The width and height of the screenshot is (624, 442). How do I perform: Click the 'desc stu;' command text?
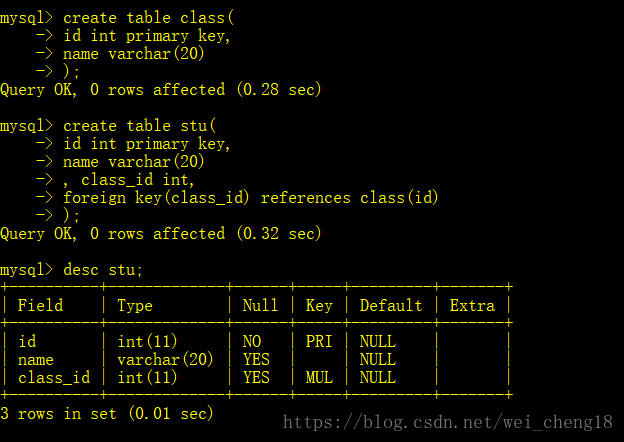pyautogui.click(x=103, y=270)
